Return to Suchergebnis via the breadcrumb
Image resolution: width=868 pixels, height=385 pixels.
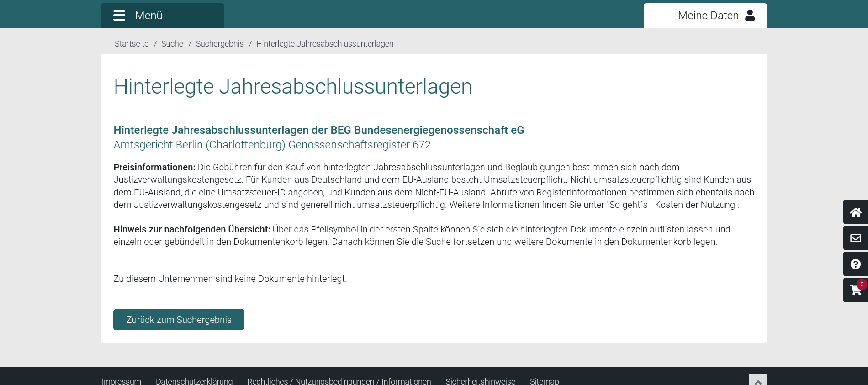[x=219, y=44]
